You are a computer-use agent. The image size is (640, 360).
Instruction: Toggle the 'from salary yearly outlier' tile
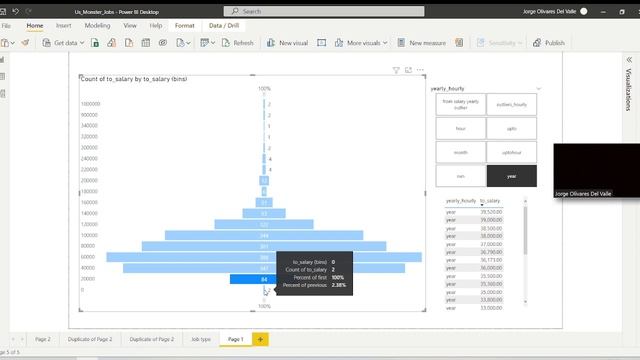[460, 104]
